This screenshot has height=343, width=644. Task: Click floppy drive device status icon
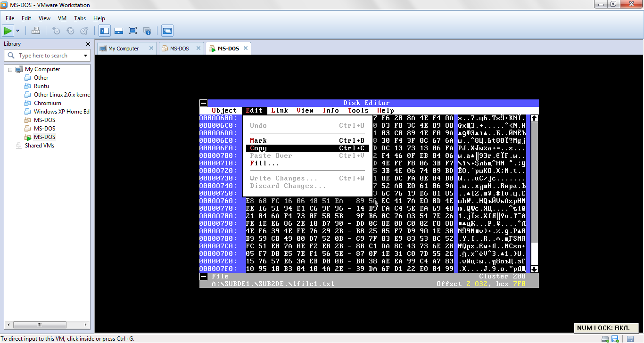pyautogui.click(x=615, y=339)
